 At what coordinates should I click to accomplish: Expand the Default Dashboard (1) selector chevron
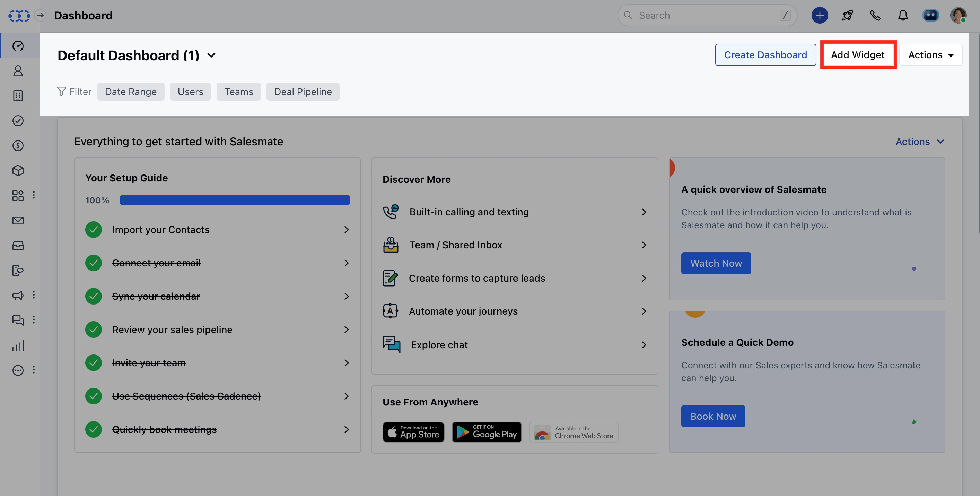[211, 55]
